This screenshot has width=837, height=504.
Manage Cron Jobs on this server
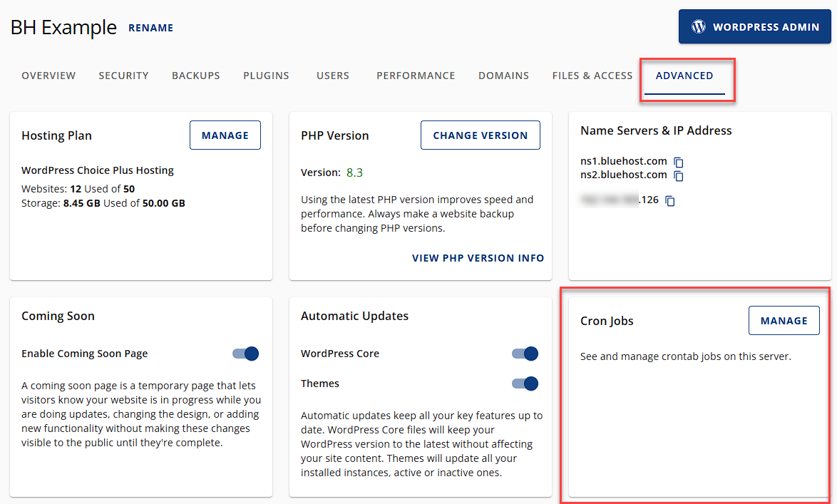click(x=784, y=320)
